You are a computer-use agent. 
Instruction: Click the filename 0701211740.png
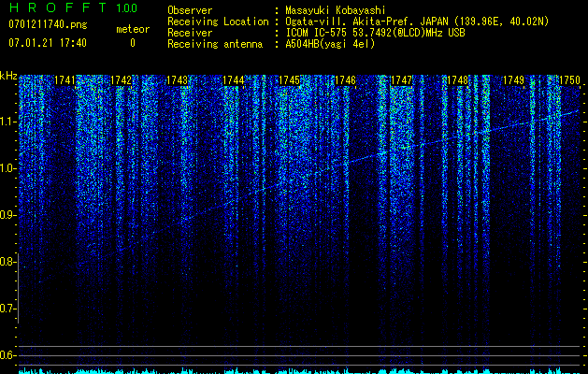(x=48, y=25)
